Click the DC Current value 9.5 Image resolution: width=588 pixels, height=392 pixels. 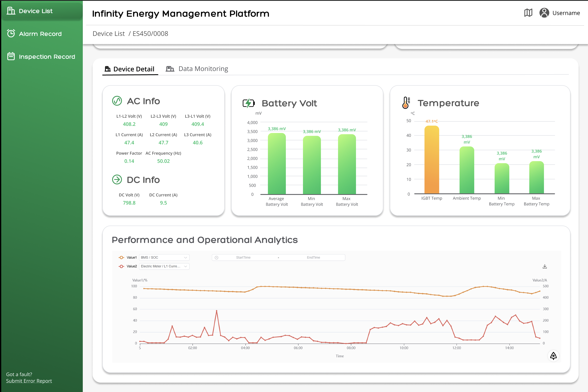click(x=163, y=203)
